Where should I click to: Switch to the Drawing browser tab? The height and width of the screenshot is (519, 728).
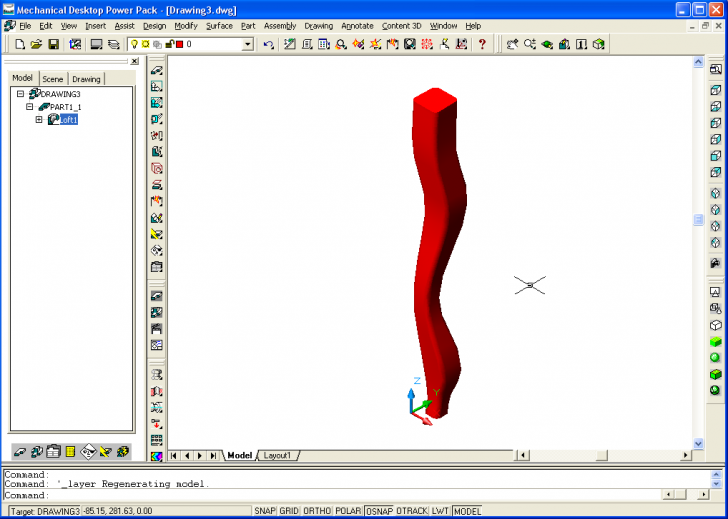(86, 79)
